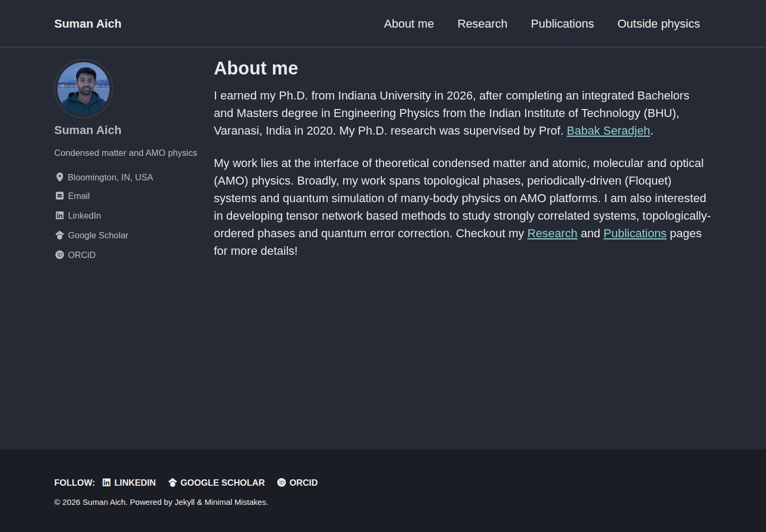The image size is (766, 532).
Task: Click the About me page heading
Action: coord(256,68)
